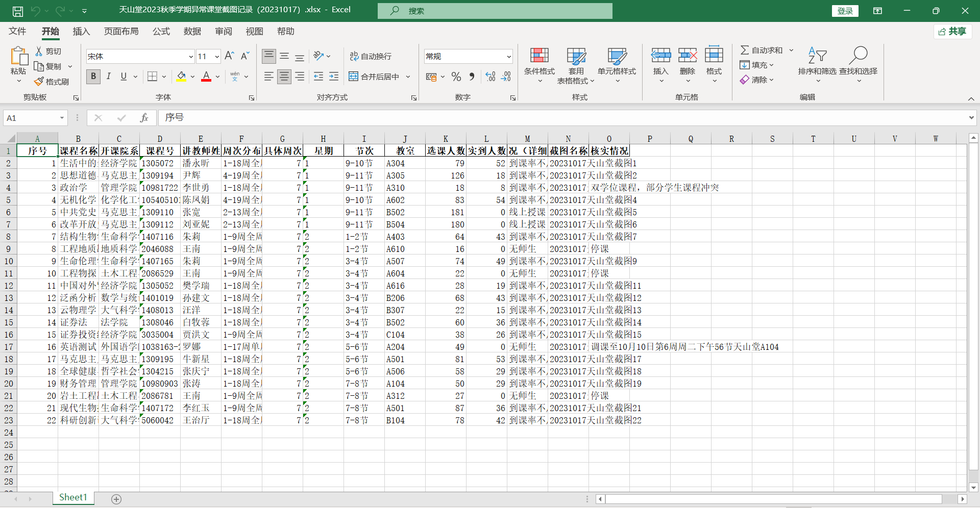
Task: Open the borders icon
Action: click(152, 77)
